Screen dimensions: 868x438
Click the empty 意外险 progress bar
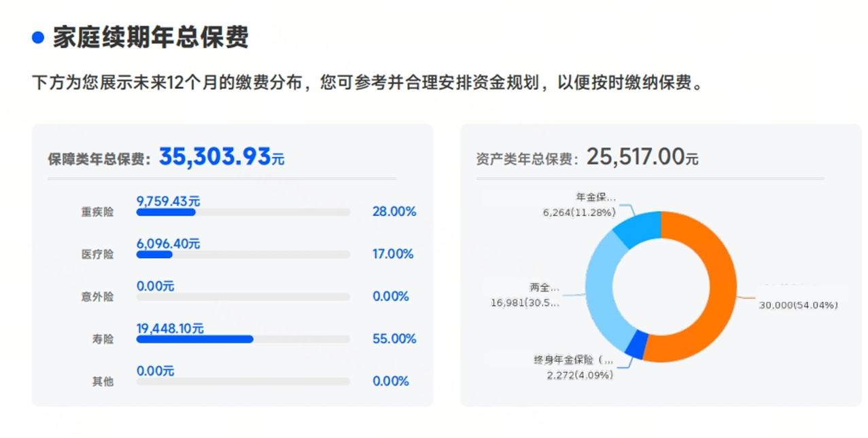pyautogui.click(x=243, y=297)
